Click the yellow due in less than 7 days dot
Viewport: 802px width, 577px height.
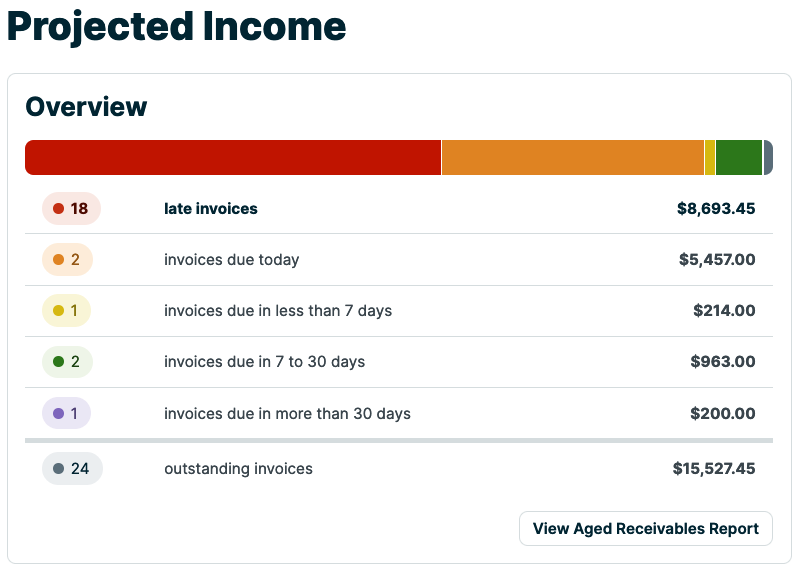(x=58, y=310)
